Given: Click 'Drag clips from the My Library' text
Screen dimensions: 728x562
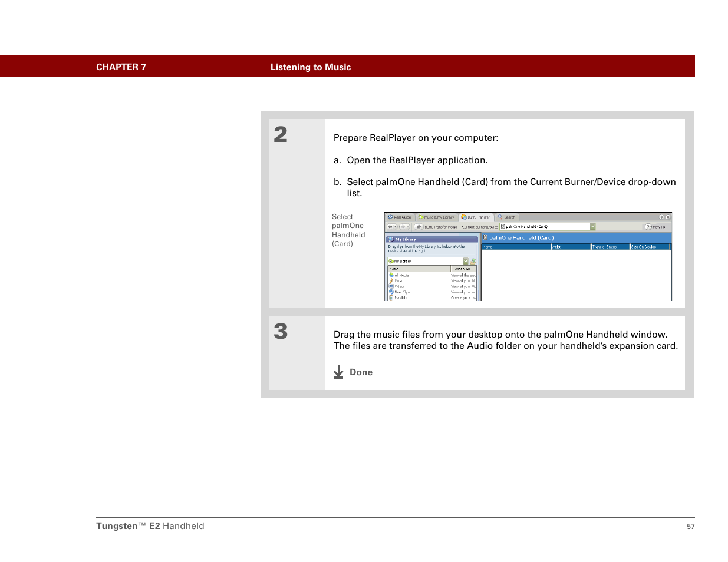Looking at the screenshot, I should (426, 249).
